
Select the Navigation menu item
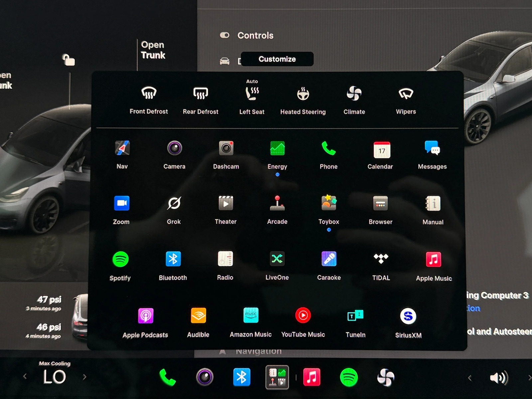250,351
